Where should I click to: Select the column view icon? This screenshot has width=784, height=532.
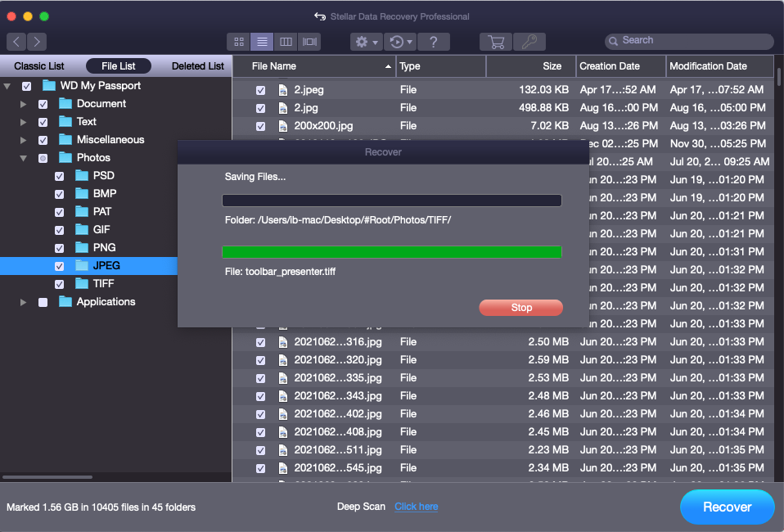286,42
